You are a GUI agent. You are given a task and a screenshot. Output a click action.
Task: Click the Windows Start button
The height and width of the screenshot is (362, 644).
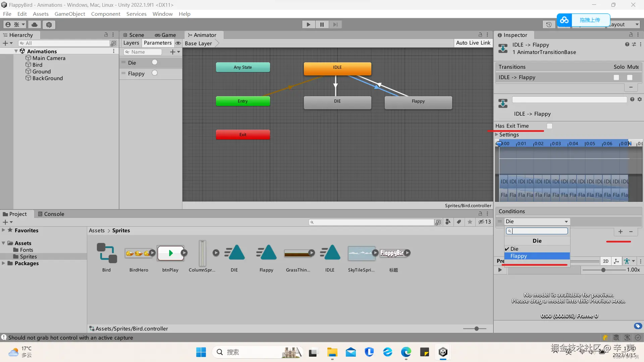pyautogui.click(x=201, y=352)
